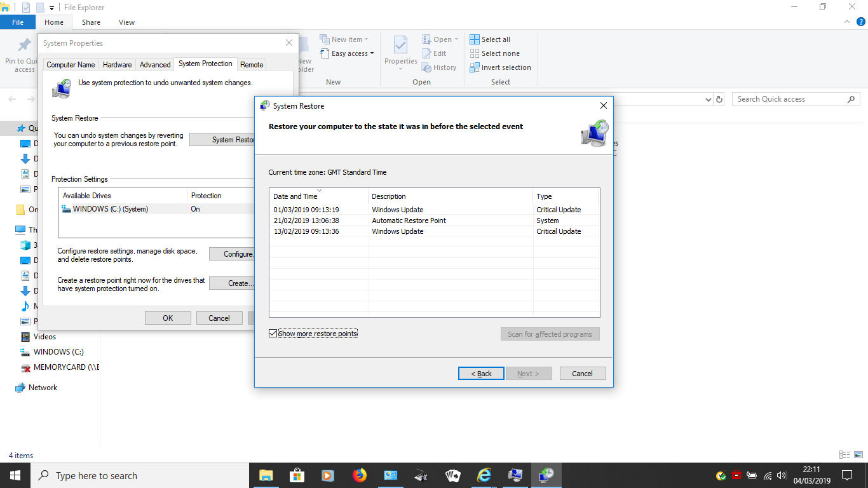Click the Solitaire cards taskbar icon

click(452, 475)
